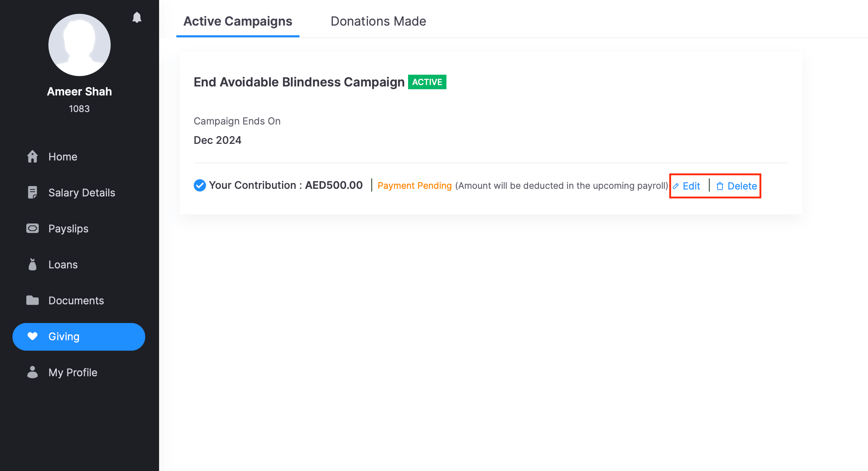Click the Home house icon
The image size is (868, 471).
(33, 157)
